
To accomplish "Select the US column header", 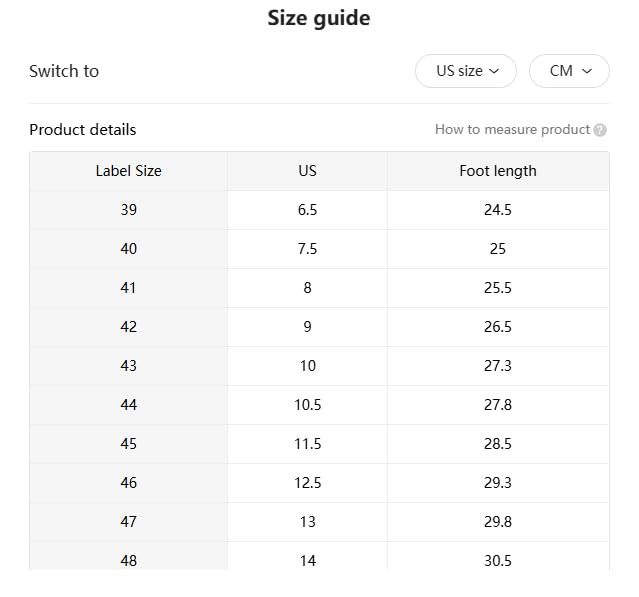I will [x=307, y=171].
